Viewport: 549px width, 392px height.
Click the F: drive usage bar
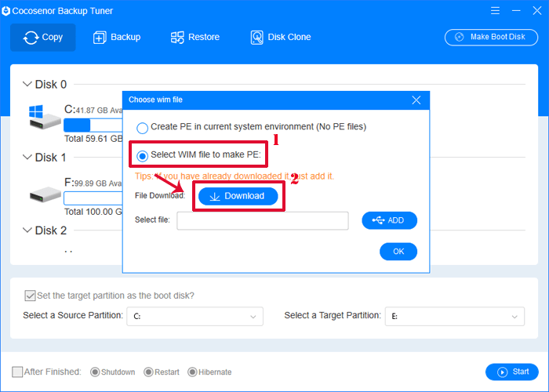[93, 198]
